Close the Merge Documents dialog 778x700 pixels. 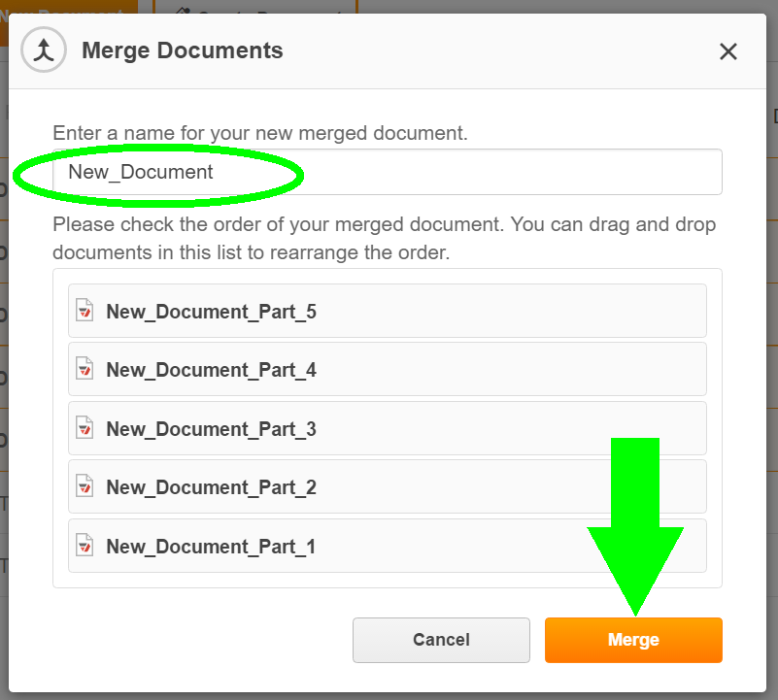point(727,51)
